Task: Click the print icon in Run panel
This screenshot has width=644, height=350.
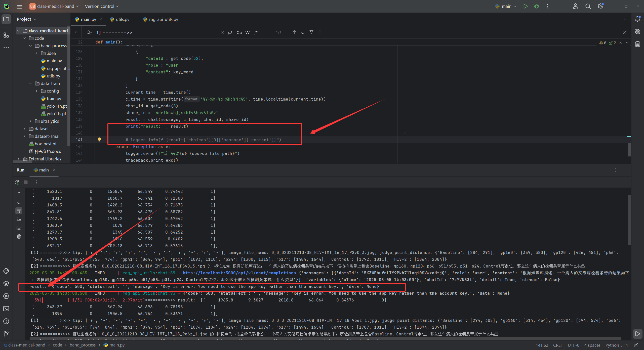Action: (19, 228)
